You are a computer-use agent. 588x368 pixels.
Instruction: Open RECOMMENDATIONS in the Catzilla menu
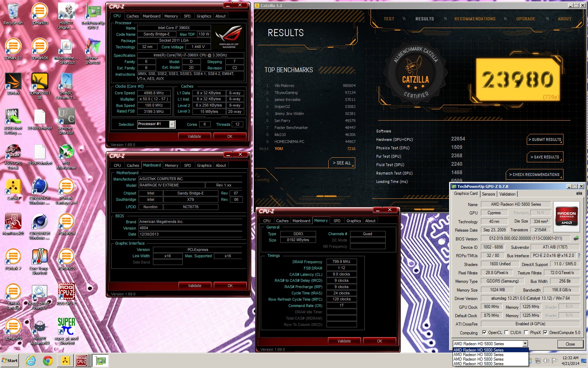(475, 19)
